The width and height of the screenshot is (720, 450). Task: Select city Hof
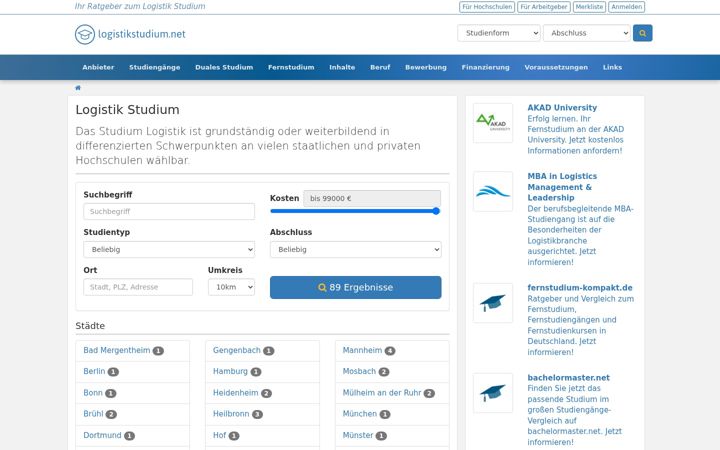click(x=219, y=435)
